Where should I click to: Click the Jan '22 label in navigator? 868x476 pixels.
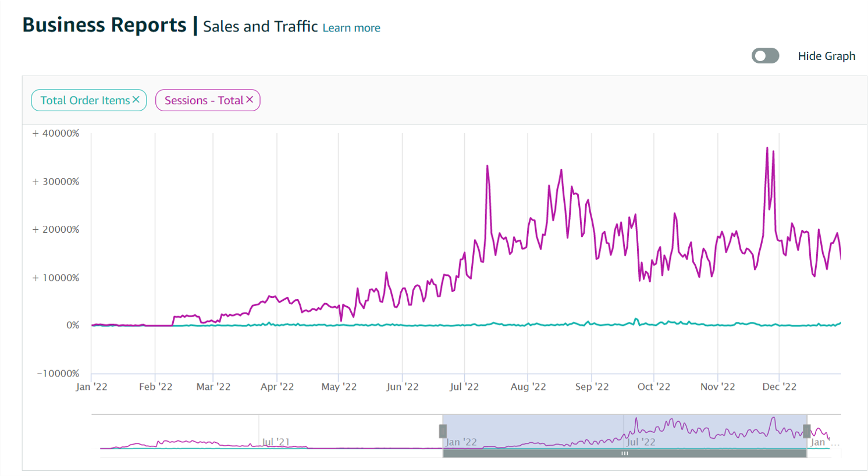461,442
